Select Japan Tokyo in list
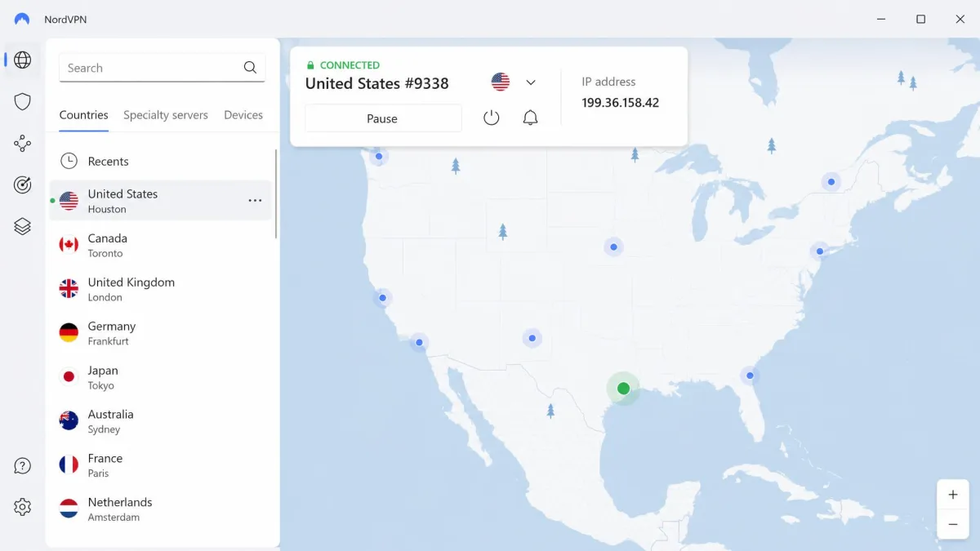Image resolution: width=980 pixels, height=551 pixels. (160, 377)
